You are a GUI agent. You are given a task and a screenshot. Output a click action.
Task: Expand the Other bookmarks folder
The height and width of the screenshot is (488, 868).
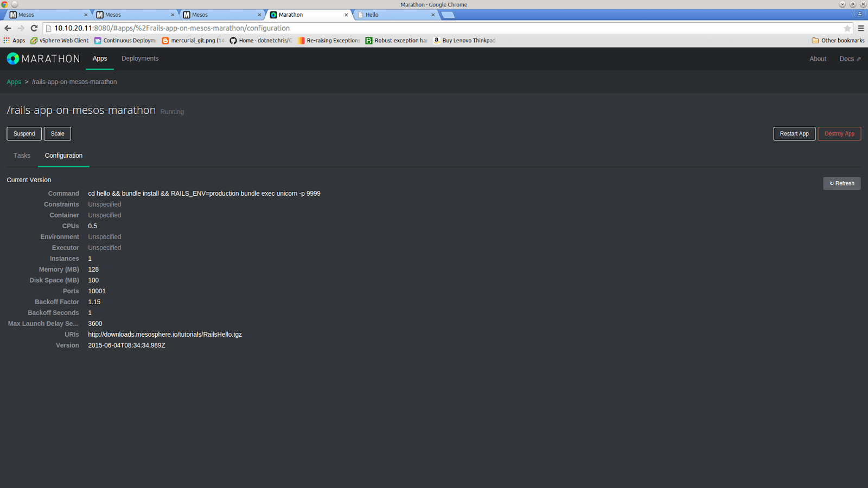(838, 41)
